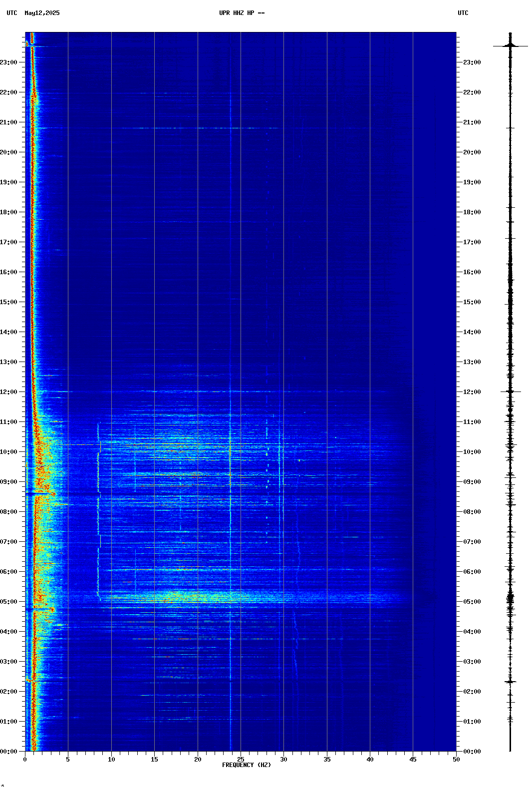Click the 09:00 label on left time axis
532x791 pixels.
pos(8,482)
